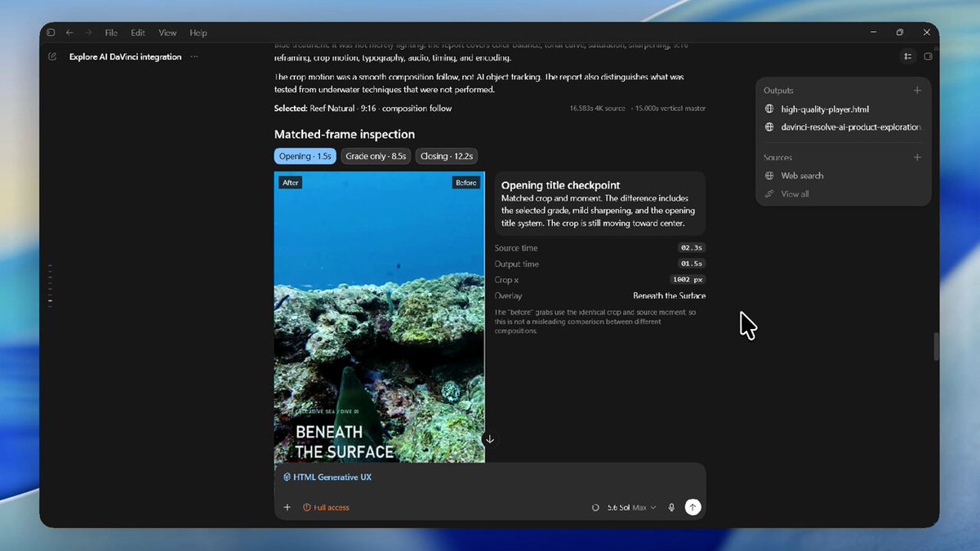Image resolution: width=980 pixels, height=551 pixels.
Task: Click the Explore AI DaVinci integration title
Action: (x=126, y=57)
